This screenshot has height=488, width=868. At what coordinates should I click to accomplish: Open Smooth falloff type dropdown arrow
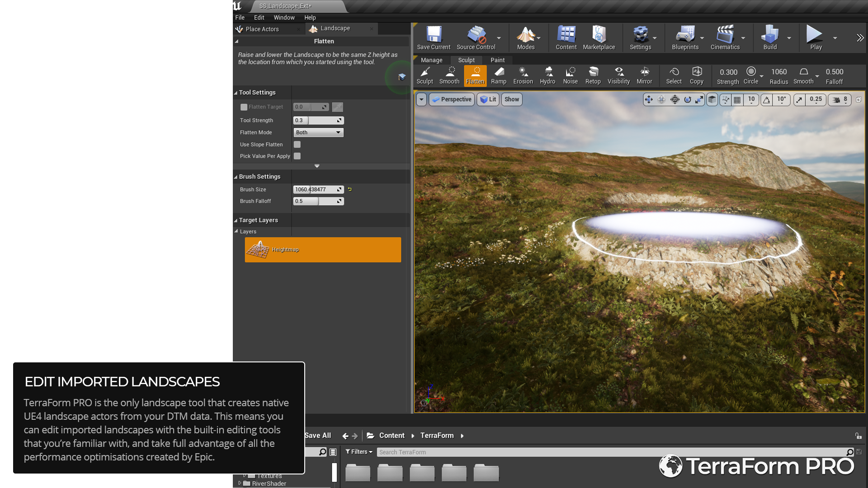click(817, 76)
